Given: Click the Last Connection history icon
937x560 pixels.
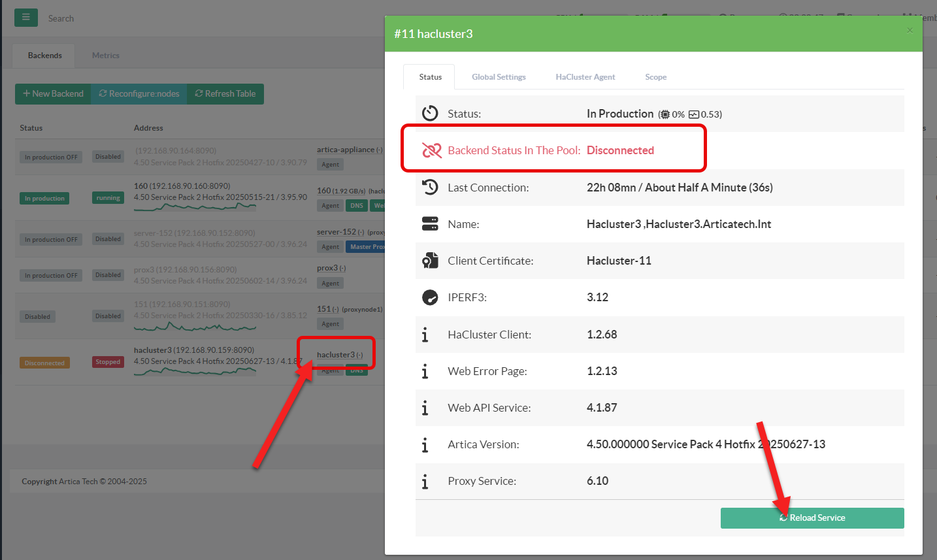Looking at the screenshot, I should (430, 188).
